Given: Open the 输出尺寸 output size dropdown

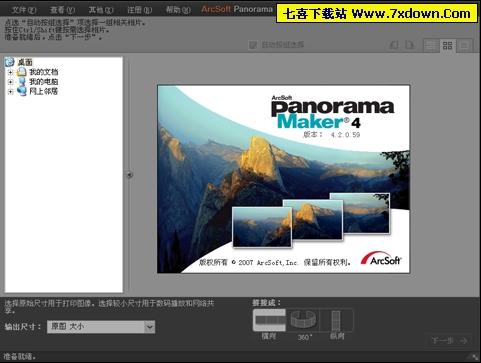Looking at the screenshot, I should pyautogui.click(x=150, y=327).
